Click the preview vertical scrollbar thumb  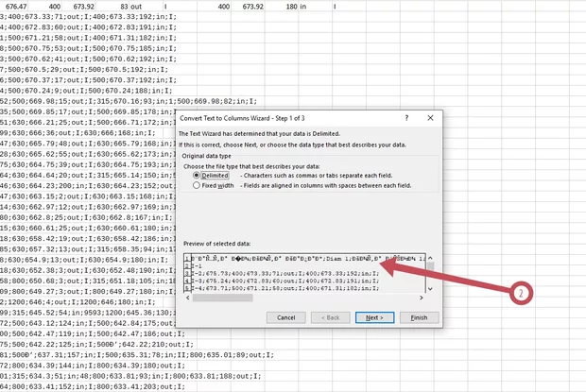(431, 266)
